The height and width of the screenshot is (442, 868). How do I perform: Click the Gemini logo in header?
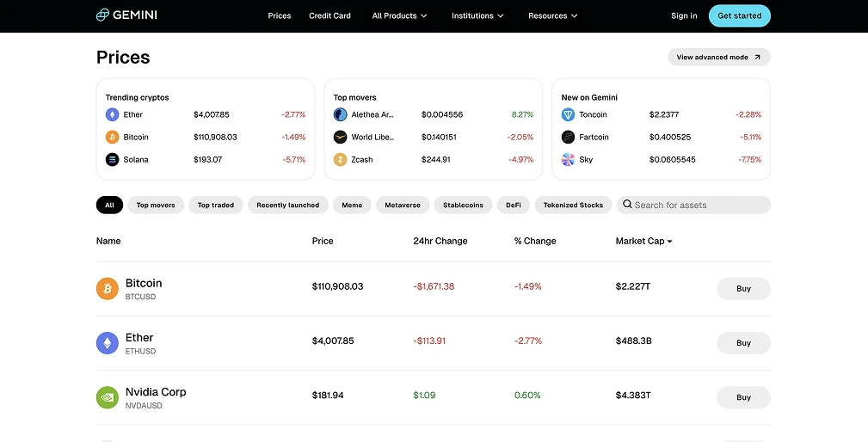point(126,15)
